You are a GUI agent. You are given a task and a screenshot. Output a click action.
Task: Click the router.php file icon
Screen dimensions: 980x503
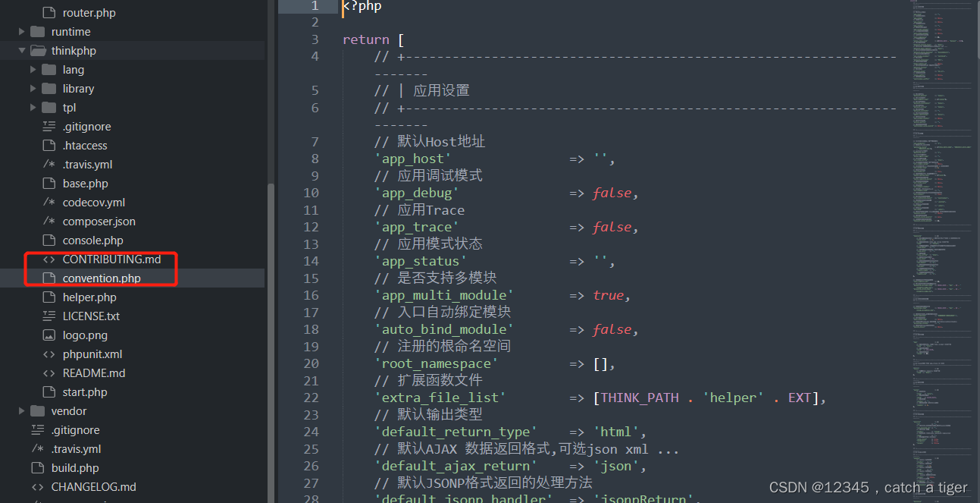pos(49,13)
